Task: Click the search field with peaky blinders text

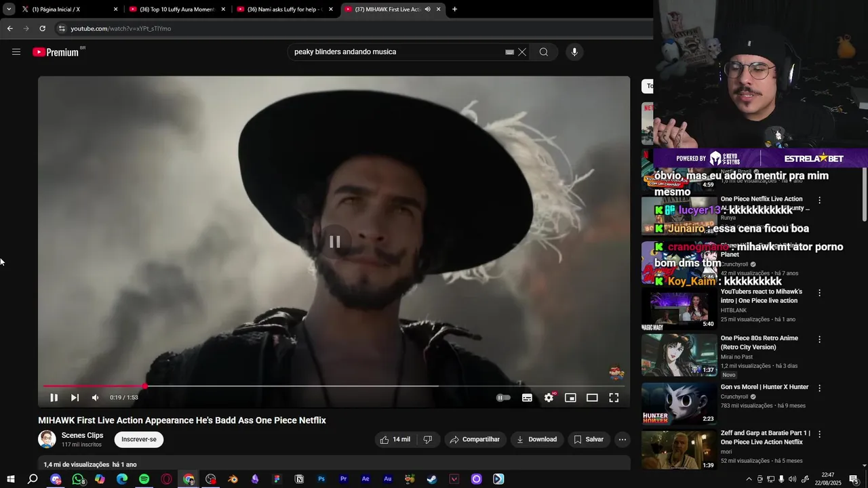Action: coord(397,52)
